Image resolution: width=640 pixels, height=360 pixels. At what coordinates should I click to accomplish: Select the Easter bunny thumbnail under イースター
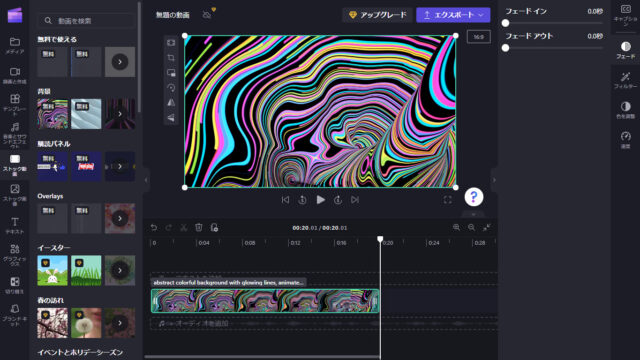point(52,270)
